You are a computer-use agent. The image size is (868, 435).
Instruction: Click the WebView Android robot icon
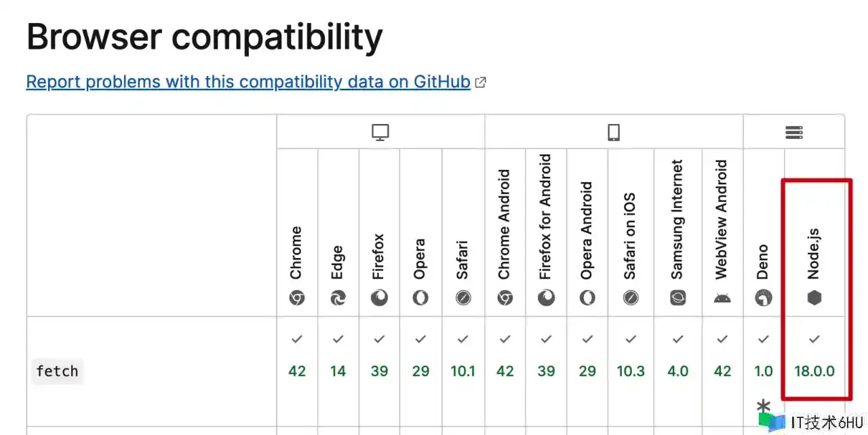(x=722, y=297)
